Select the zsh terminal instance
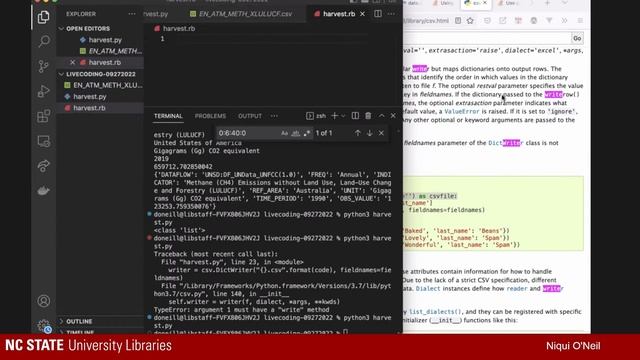 316,116
